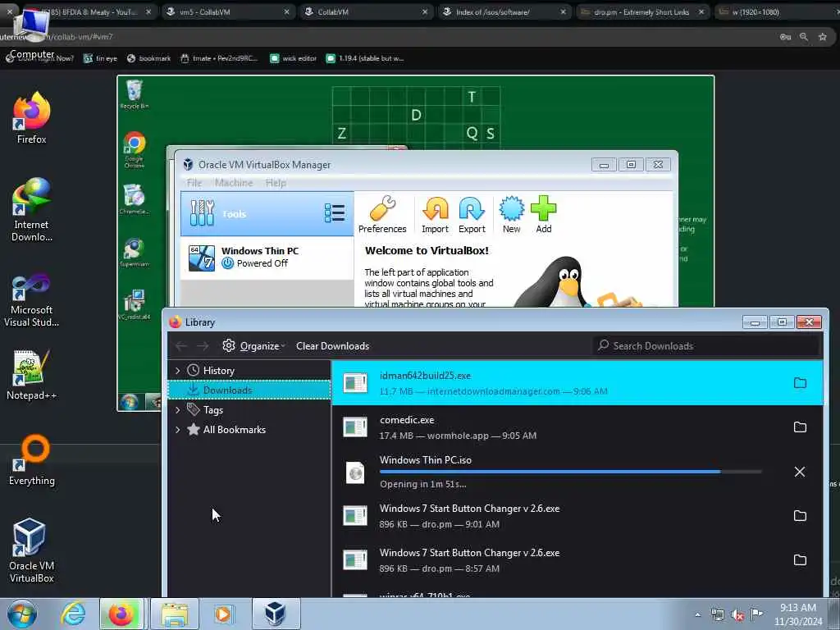Create a New virtual machine in VirtualBox
This screenshot has height=630, width=840.
(511, 214)
